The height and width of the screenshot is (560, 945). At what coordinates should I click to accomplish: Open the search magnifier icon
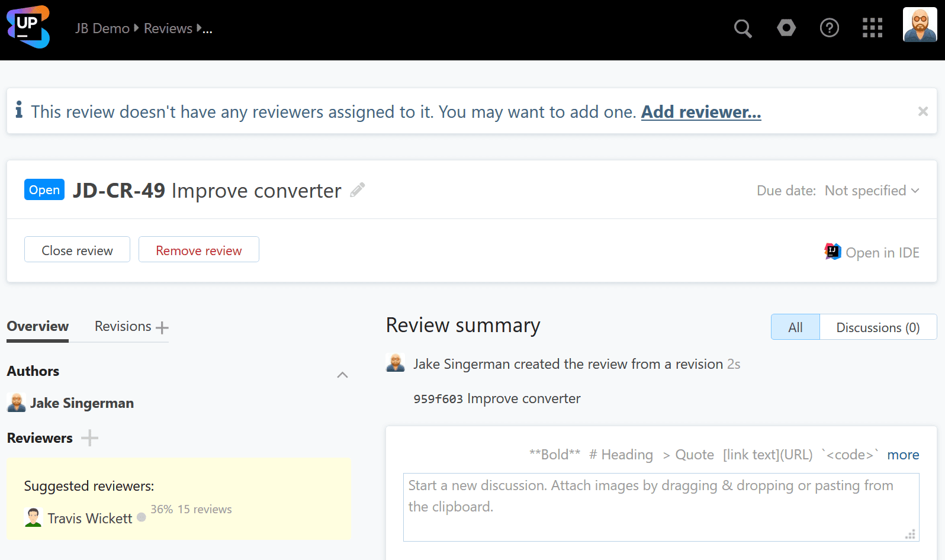tap(742, 28)
